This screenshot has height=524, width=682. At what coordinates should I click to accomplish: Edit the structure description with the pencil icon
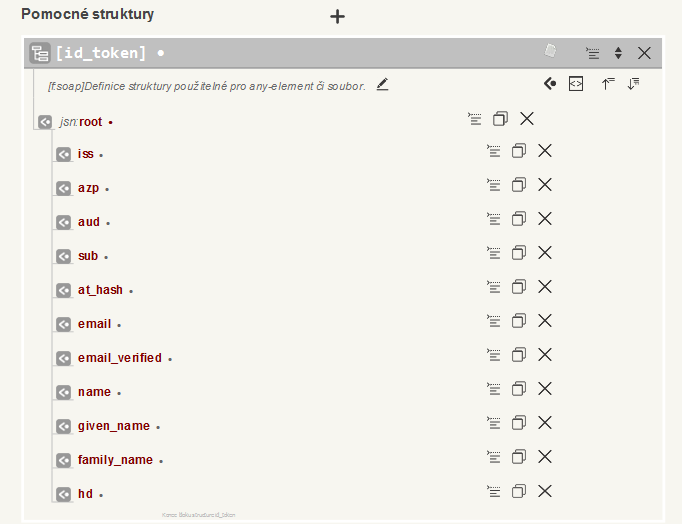point(382,85)
